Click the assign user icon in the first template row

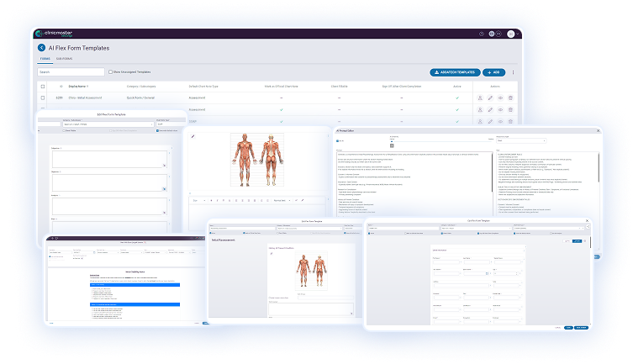[x=480, y=98]
